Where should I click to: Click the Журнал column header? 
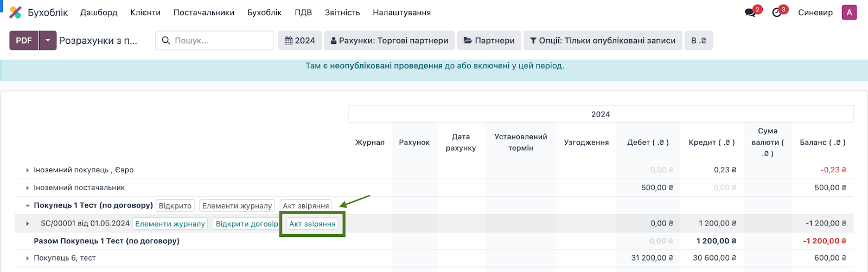pos(370,143)
